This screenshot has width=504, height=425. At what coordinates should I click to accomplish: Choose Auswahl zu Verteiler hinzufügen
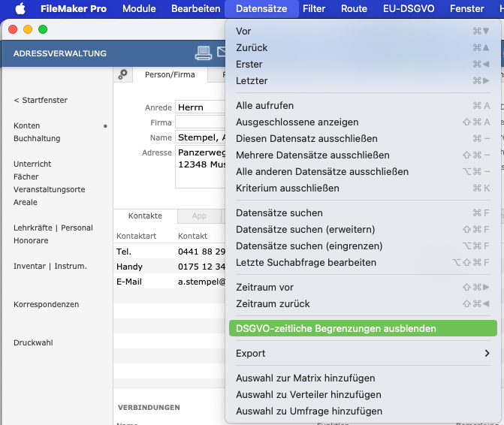363,394
